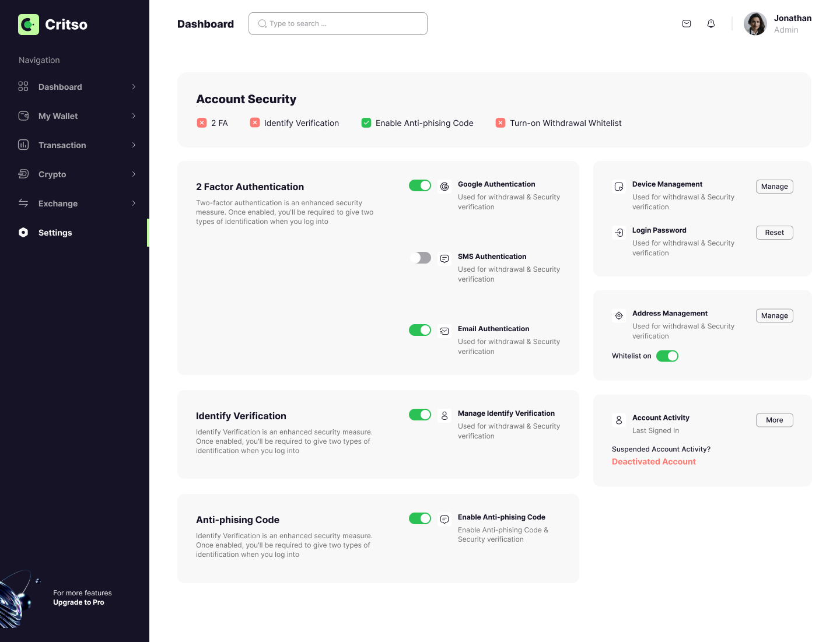
Task: Click the Deactivated Account link
Action: point(654,461)
